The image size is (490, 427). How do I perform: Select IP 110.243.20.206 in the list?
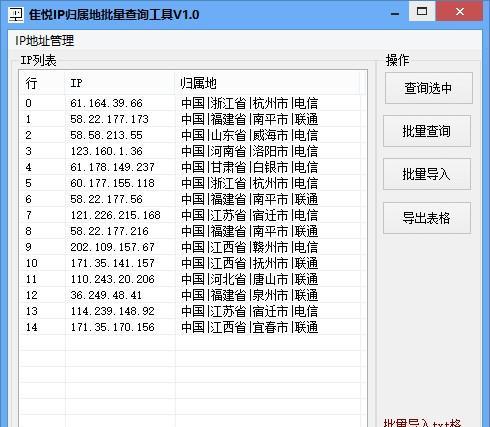click(112, 279)
